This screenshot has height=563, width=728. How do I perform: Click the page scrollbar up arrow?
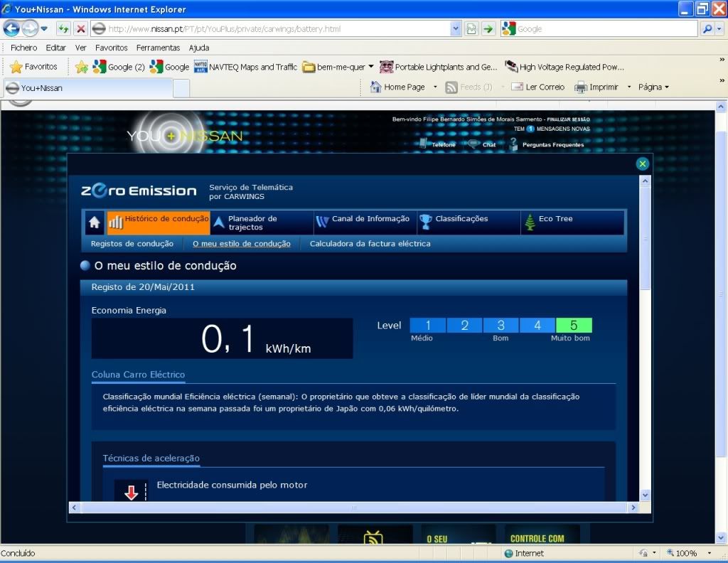tap(721, 107)
